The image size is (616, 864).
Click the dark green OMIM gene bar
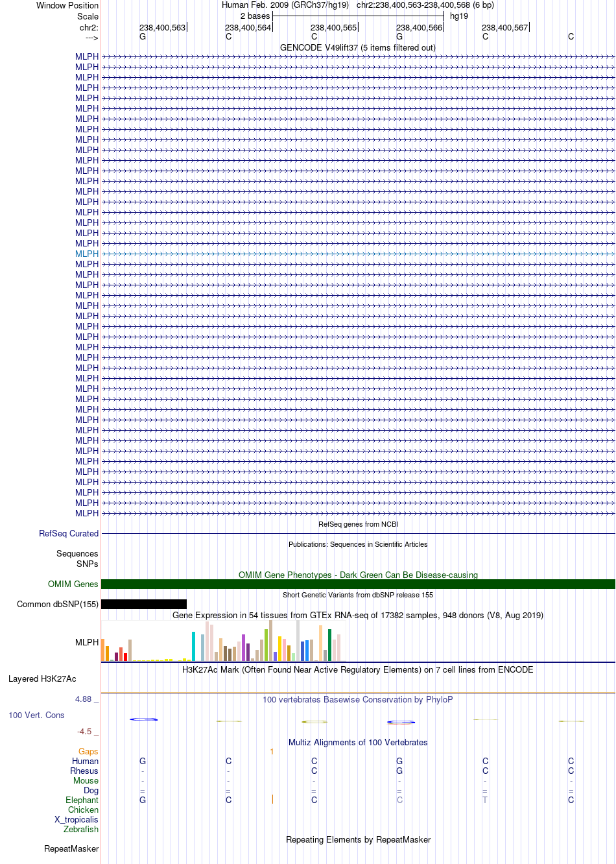(358, 584)
